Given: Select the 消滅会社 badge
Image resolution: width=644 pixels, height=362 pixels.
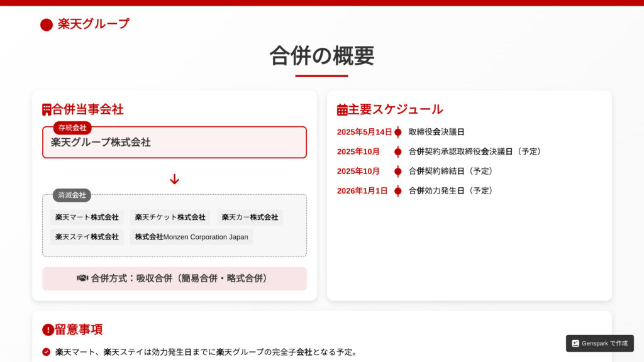Looking at the screenshot, I should tap(72, 195).
